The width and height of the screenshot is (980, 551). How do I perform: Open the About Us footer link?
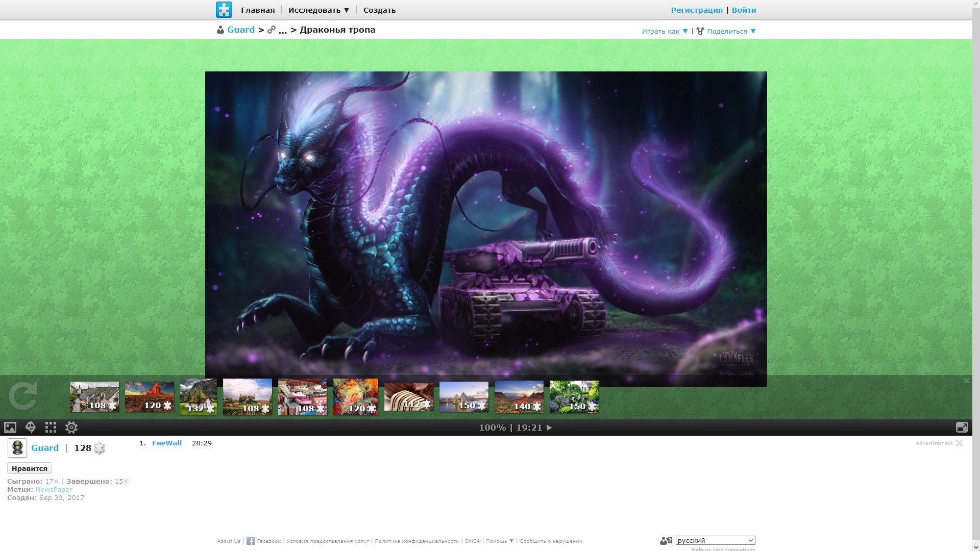[229, 541]
